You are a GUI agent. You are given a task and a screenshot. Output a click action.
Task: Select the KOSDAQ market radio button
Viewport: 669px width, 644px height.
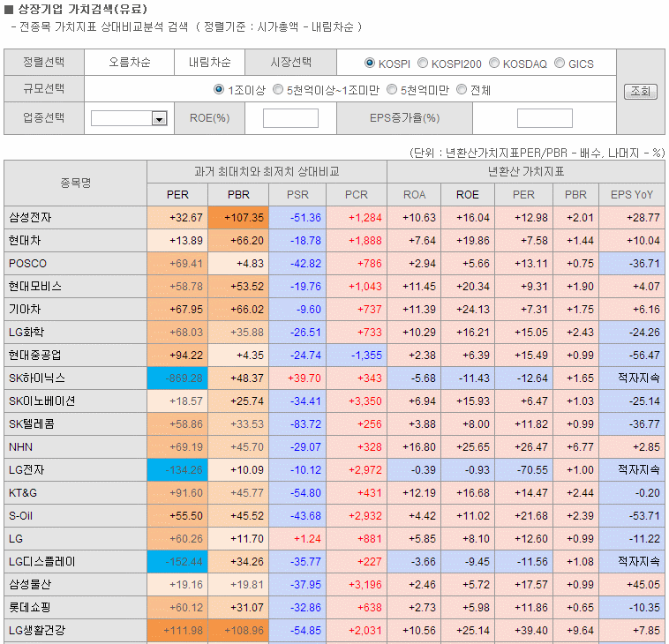click(x=494, y=64)
